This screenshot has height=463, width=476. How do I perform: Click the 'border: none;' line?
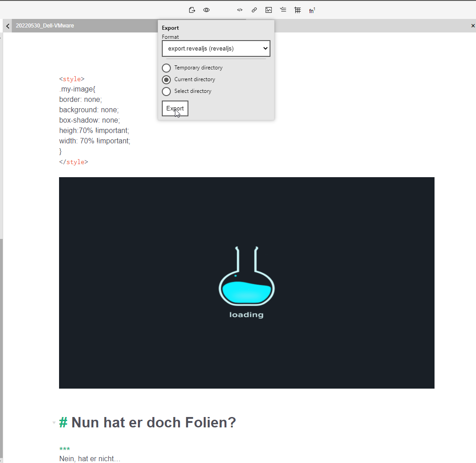(x=81, y=100)
